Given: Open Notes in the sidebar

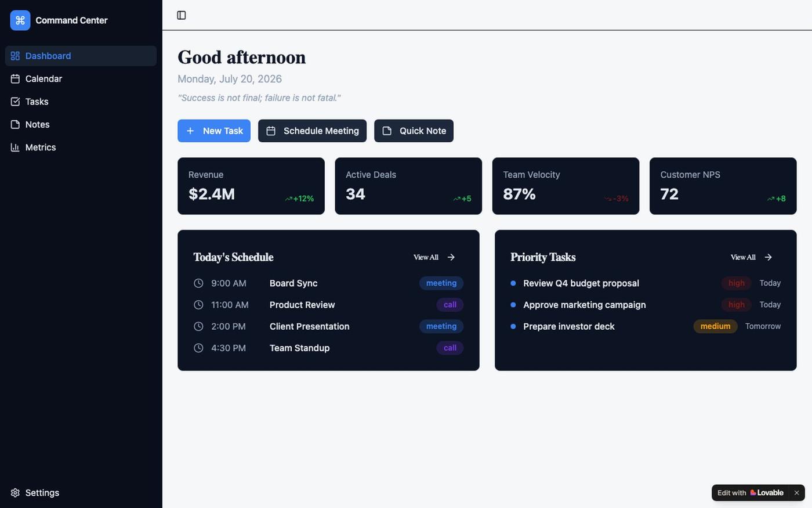Looking at the screenshot, I should (81, 124).
